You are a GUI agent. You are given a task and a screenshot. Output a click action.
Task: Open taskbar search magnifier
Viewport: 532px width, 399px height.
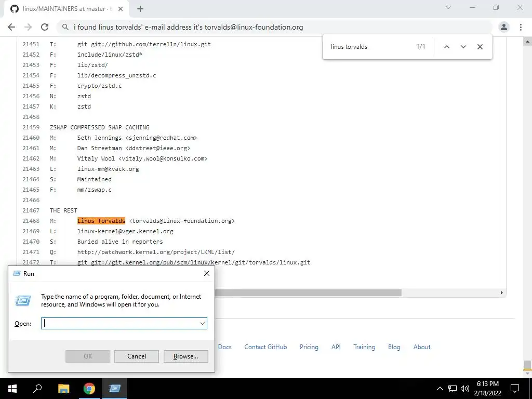coord(37,389)
